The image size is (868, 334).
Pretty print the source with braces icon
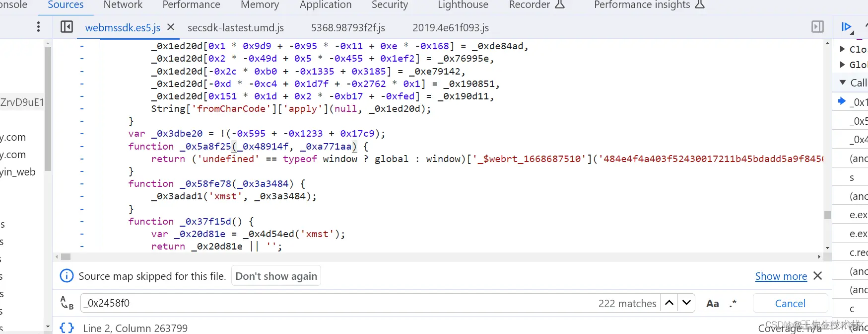67,328
